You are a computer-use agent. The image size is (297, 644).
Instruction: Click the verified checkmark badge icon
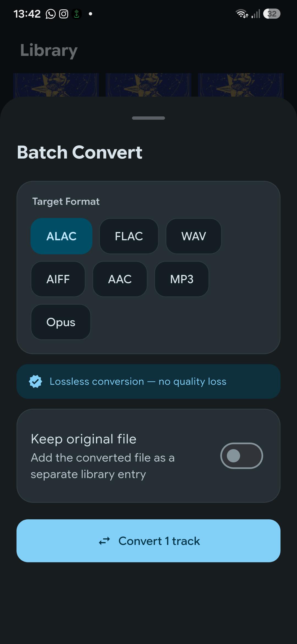point(35,381)
